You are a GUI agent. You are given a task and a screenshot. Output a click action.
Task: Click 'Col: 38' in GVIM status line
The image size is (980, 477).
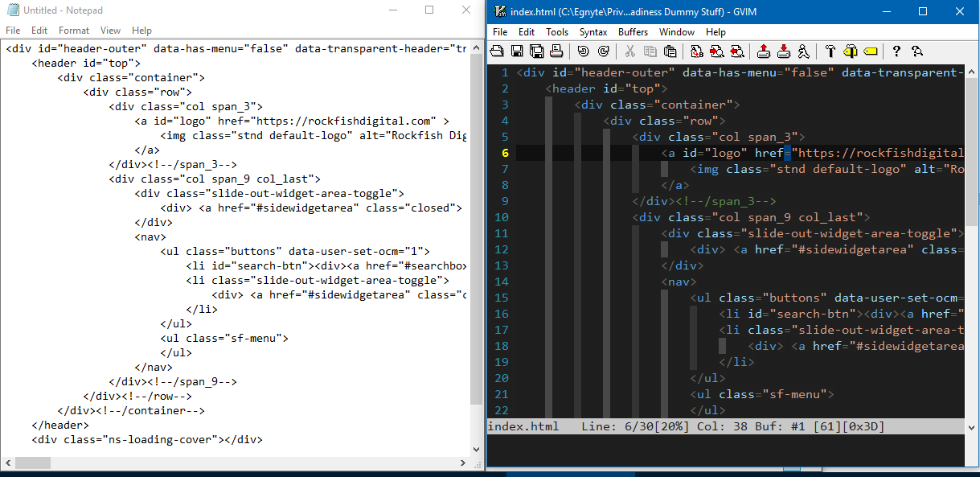[722, 426]
